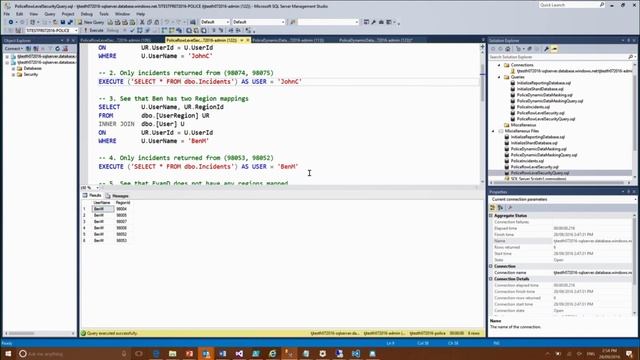Viewport: 640px width, 360px height.
Task: Open Internet Explorer from the taskbar
Action: pos(273,353)
